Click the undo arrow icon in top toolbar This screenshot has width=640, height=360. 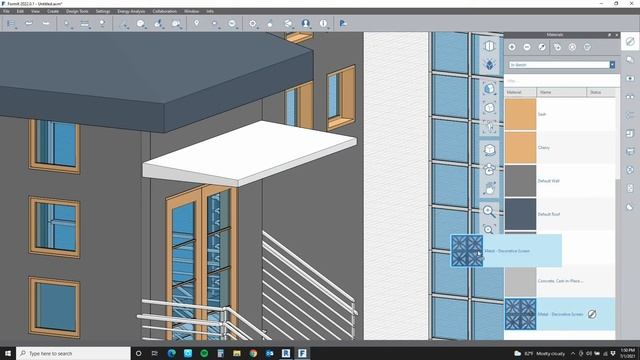click(x=29, y=23)
